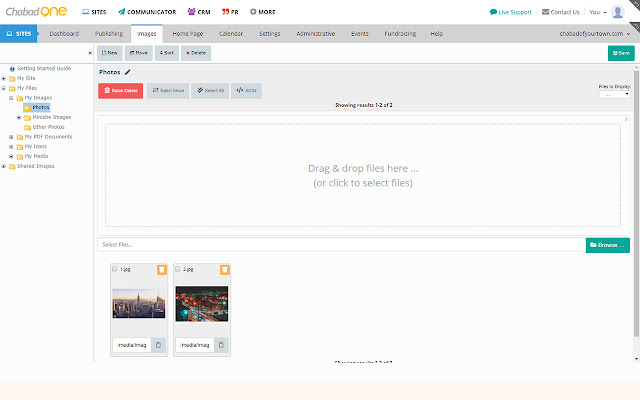
Task: Copy the path of 2.jpg with clipboard icon
Action: (x=221, y=345)
